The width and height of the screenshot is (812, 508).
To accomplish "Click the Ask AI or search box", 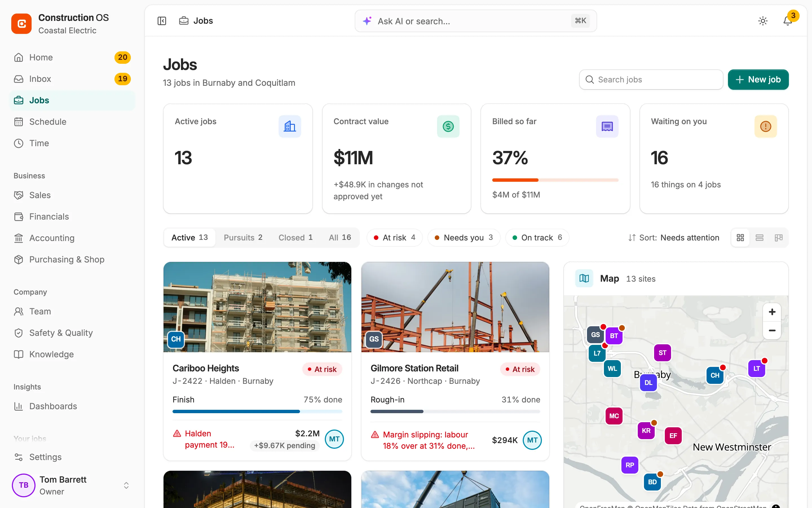I will (x=475, y=21).
